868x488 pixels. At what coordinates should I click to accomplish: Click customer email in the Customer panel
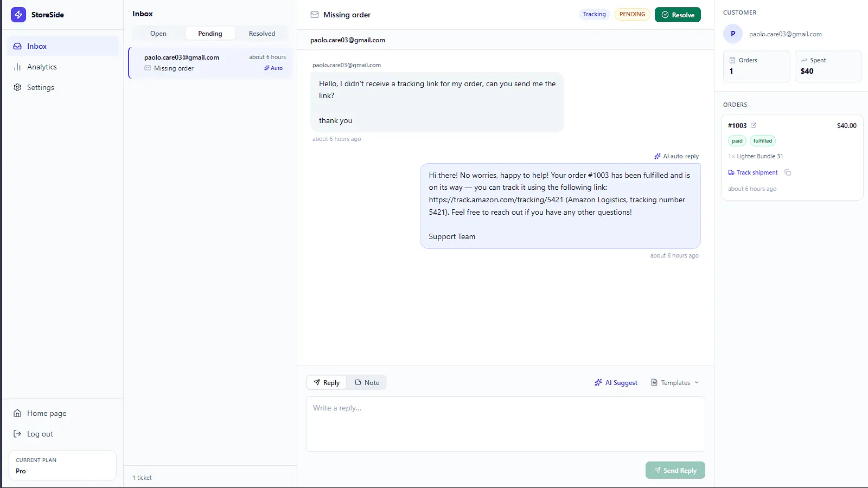(785, 34)
